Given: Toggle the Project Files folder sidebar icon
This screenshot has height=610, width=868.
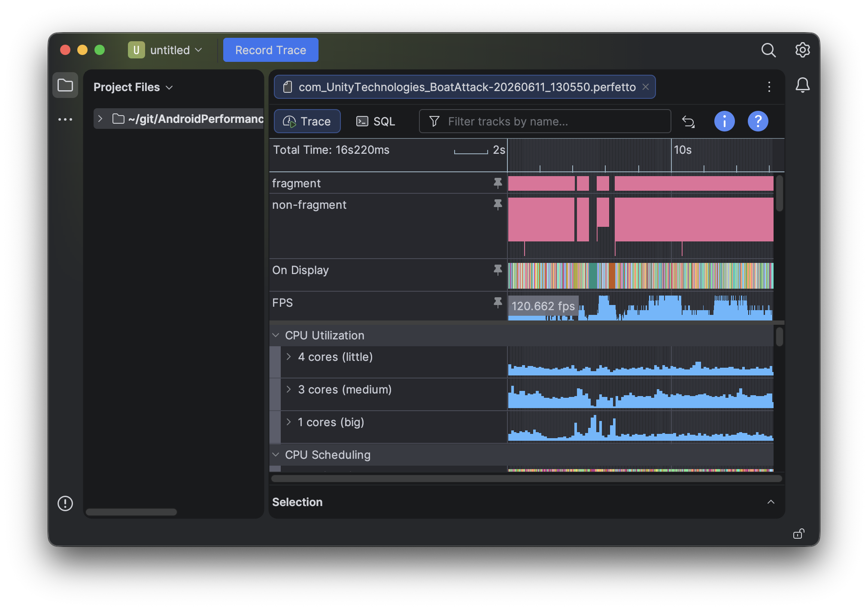Looking at the screenshot, I should (65, 85).
